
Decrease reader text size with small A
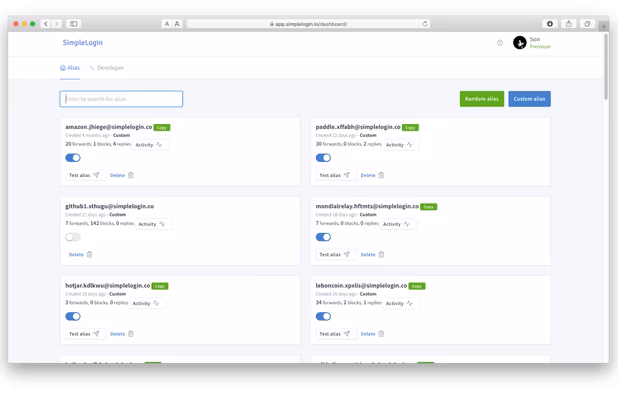coord(167,24)
